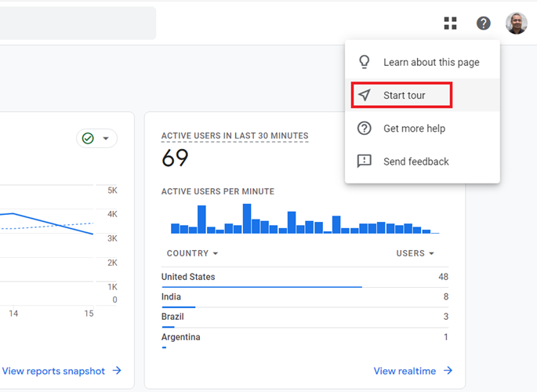Click the lightbulb icon in help menu

364,62
